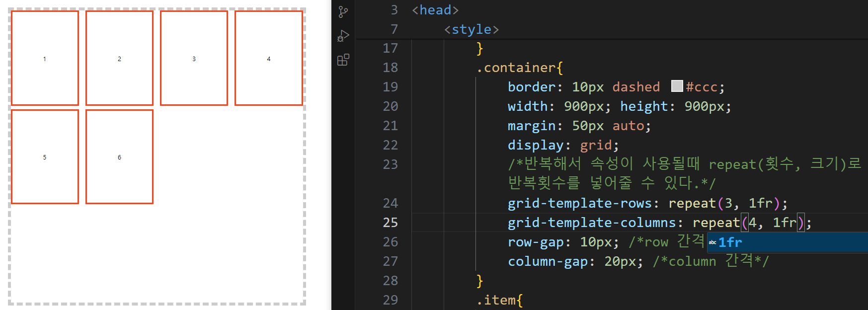Screen dimensions: 868x310
Task: Click the closing brace on line 17
Action: [x=479, y=48]
